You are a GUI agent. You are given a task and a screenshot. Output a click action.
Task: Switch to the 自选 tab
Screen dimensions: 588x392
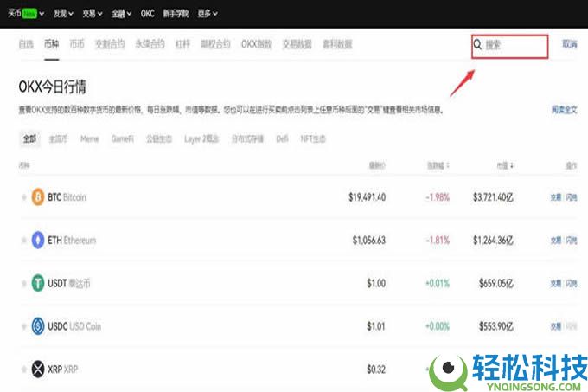pos(26,44)
